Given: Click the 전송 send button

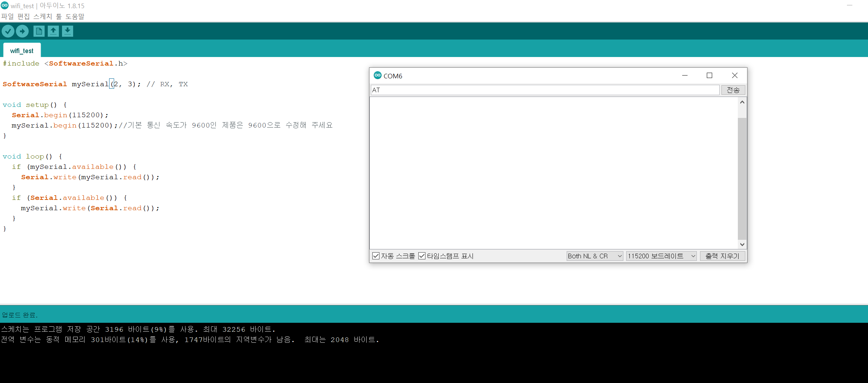Looking at the screenshot, I should point(733,90).
